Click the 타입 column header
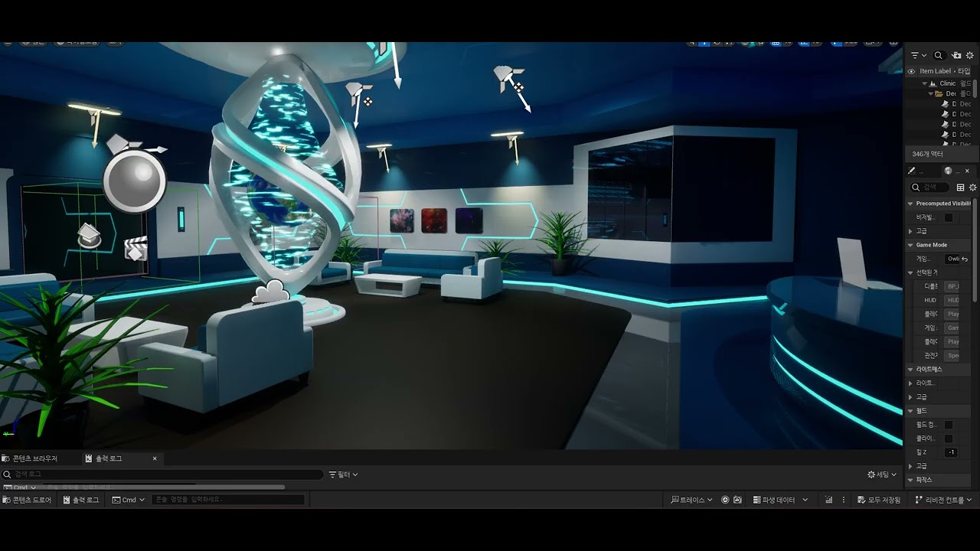The width and height of the screenshot is (980, 551). 964,71
